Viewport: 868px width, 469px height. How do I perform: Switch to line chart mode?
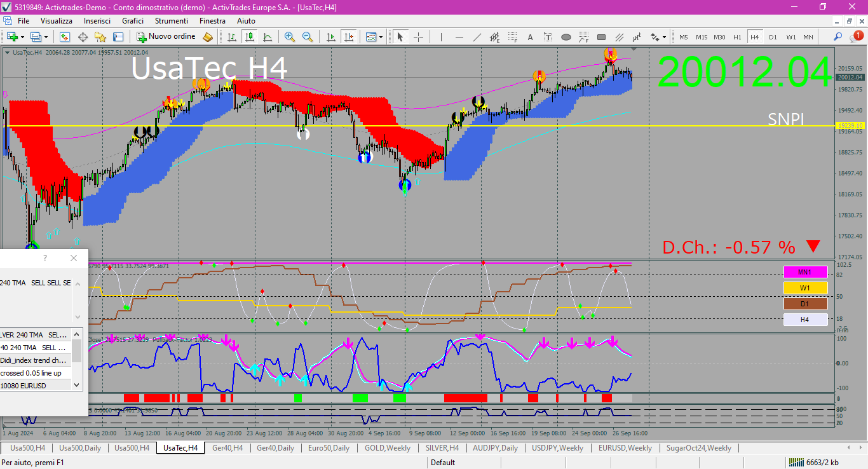[x=268, y=37]
